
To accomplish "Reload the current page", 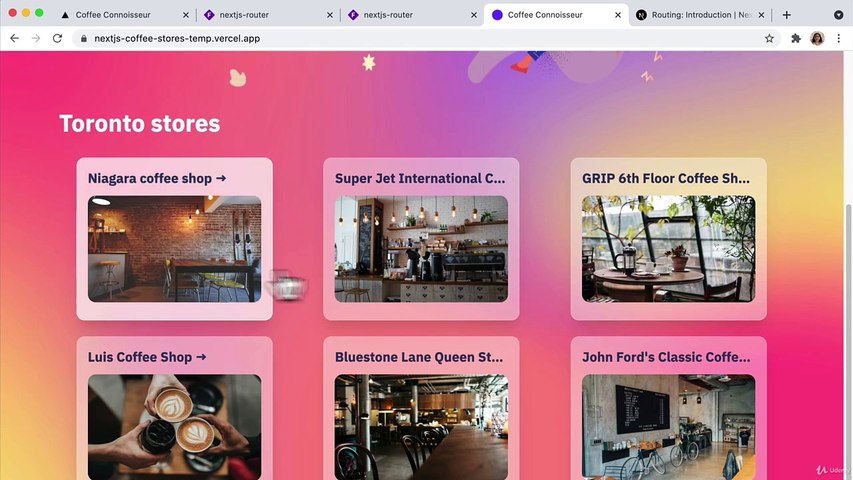I will click(x=57, y=39).
